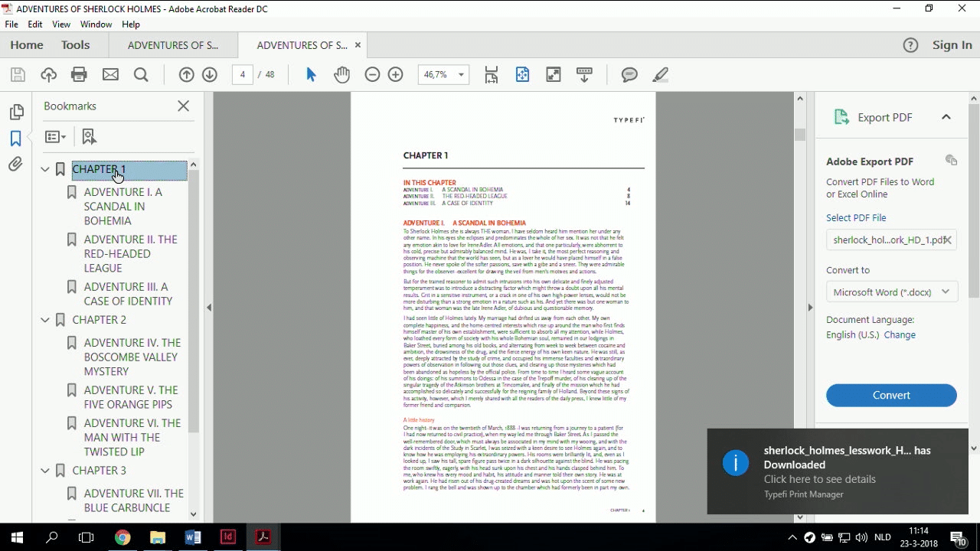Open the Page Thumbnails panel icon
980x551 pixels.
[x=16, y=112]
